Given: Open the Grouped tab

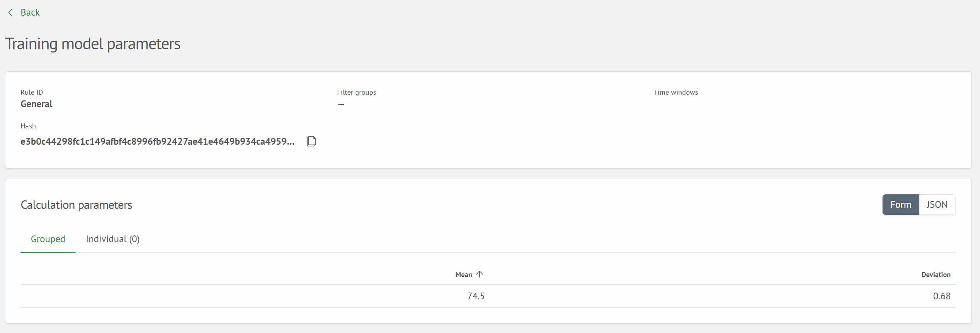Looking at the screenshot, I should coord(48,239).
